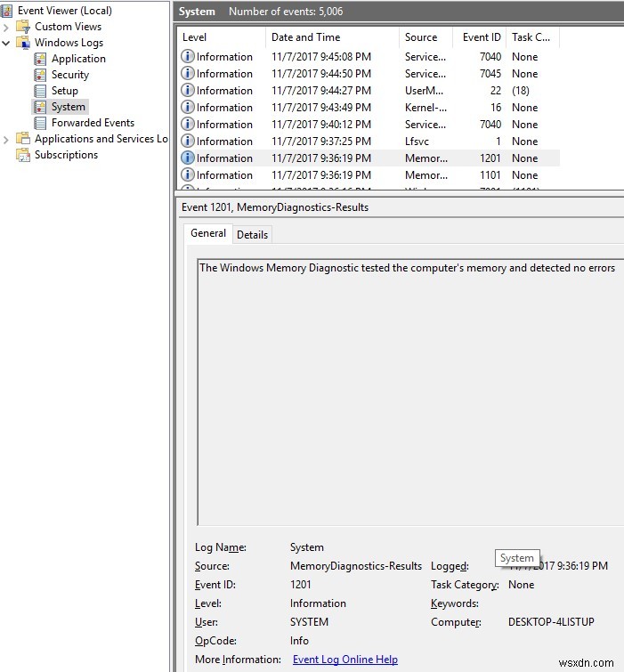Viewport: 624px width, 672px height.
Task: Click the 11/7/2017 9:44:50 PM date cell
Action: (x=321, y=74)
